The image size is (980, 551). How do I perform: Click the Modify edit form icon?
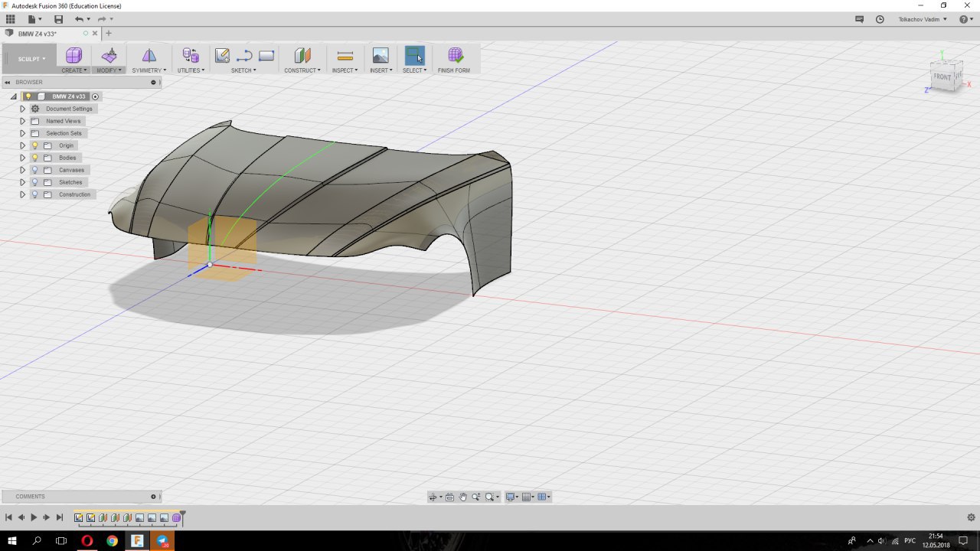pos(109,55)
